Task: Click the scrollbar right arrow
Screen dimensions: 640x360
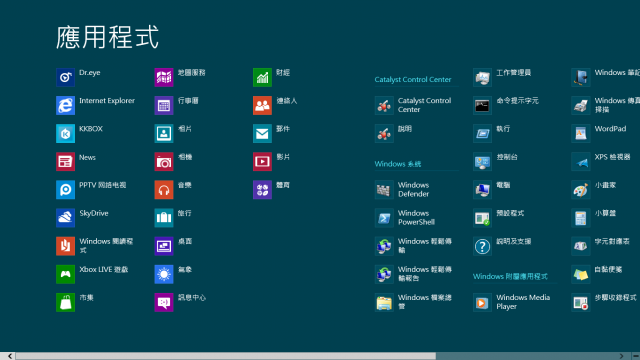Action: pos(622,356)
